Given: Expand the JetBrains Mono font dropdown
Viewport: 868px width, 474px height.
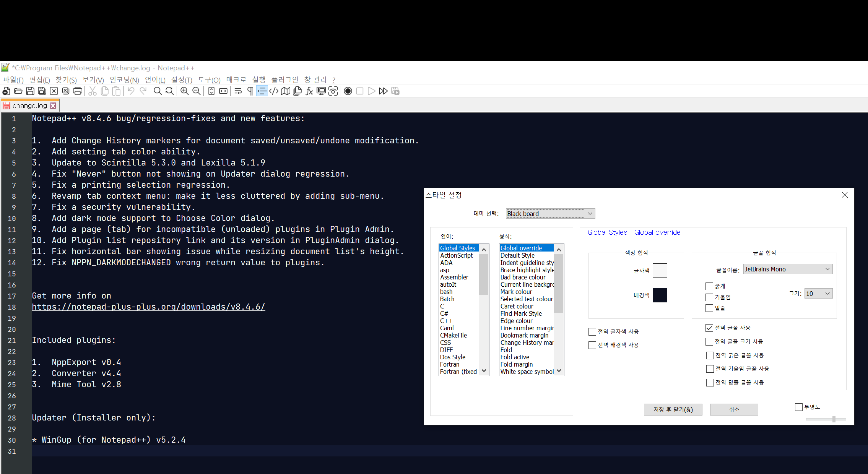Looking at the screenshot, I should [827, 269].
